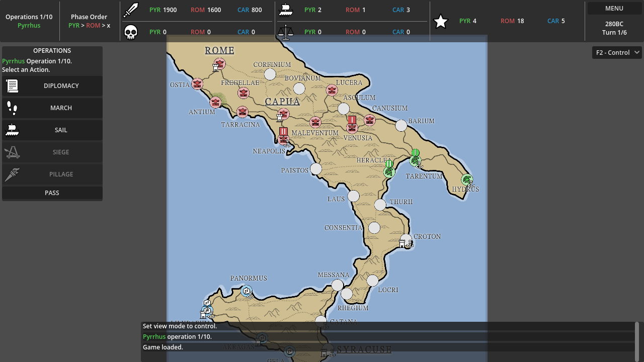Select the Roman marker at Tarracina
The width and height of the screenshot is (644, 362).
pyautogui.click(x=243, y=112)
